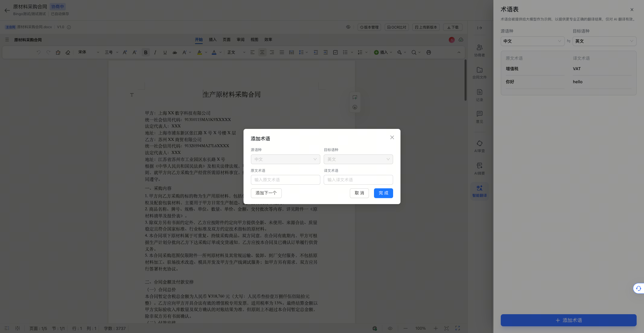Screen dimensions: 644x333
Task: Click the bulleted list icon
Action: 345,52
